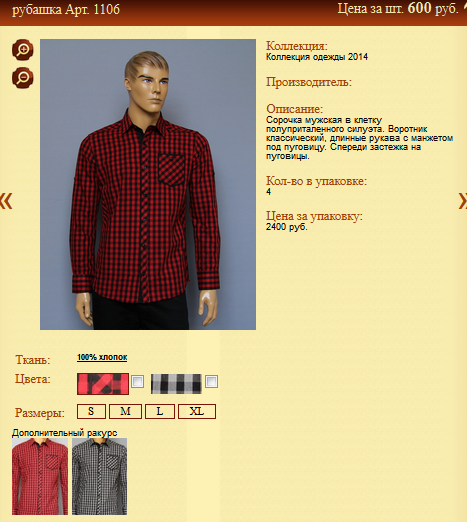Go to the next product with right chevrons
467x522 pixels.
click(463, 201)
